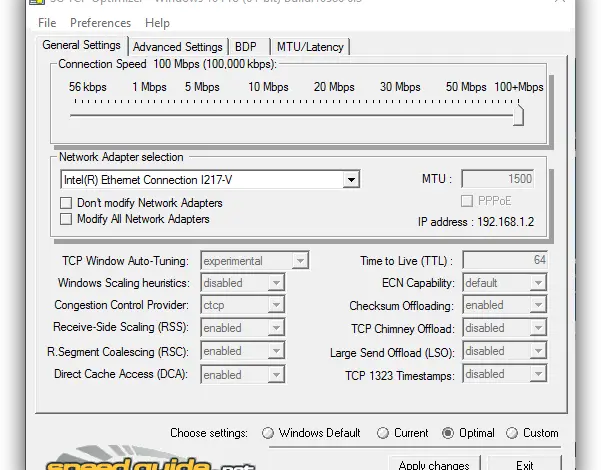Image resolution: width=601 pixels, height=470 pixels.
Task: Switch to the General Settings tab
Action: point(81,45)
